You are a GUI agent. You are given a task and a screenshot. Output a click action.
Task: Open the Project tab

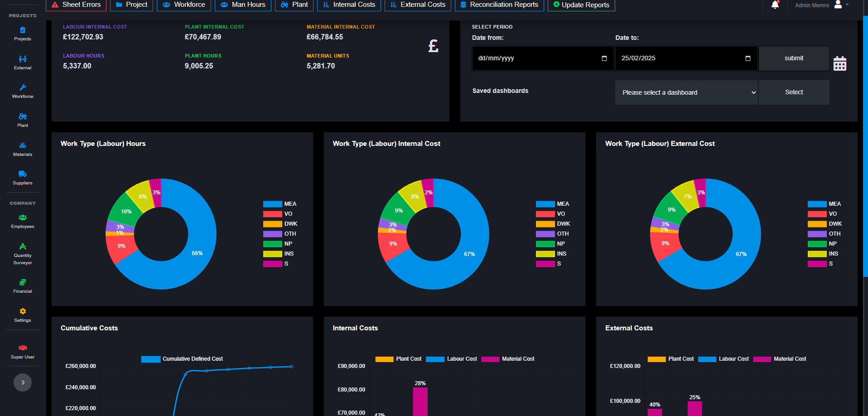(x=131, y=5)
